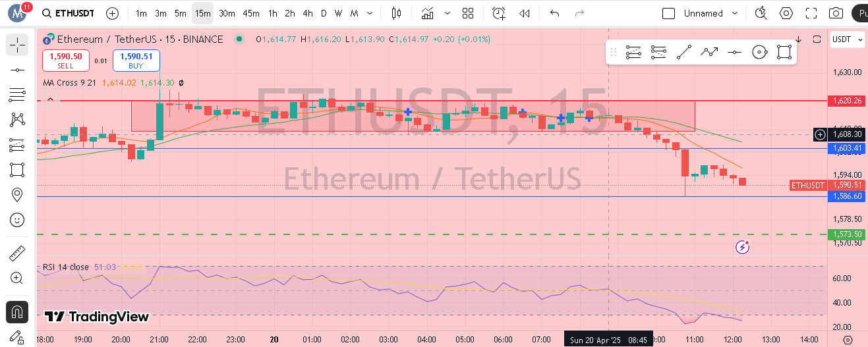Open chart settings hexagon icon
Screen dimensions: 868x347
786,13
